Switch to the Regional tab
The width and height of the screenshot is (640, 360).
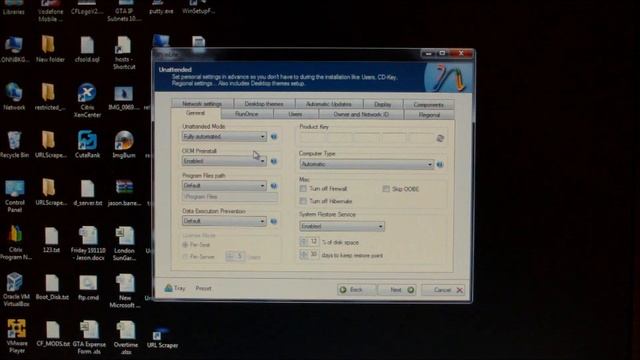[x=429, y=115]
